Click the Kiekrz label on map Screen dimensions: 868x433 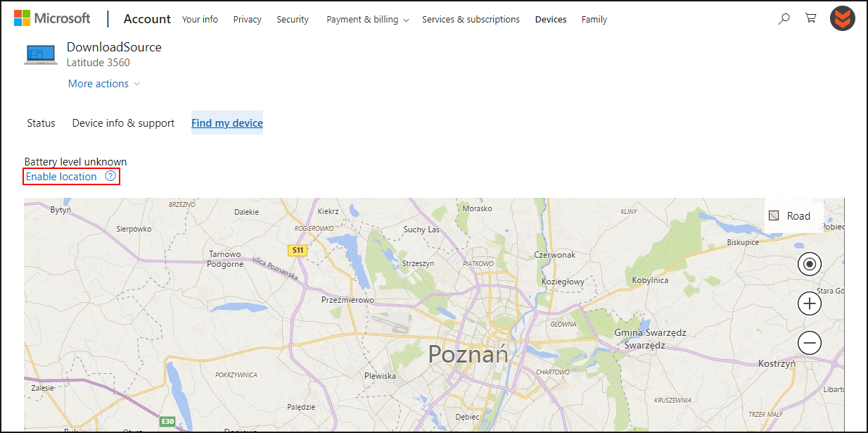(328, 211)
